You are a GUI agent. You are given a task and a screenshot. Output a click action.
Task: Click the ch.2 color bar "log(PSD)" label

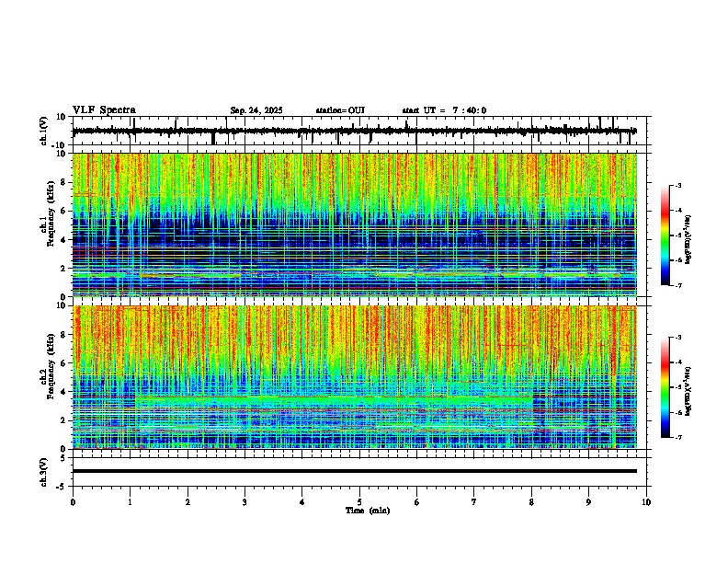click(x=688, y=391)
